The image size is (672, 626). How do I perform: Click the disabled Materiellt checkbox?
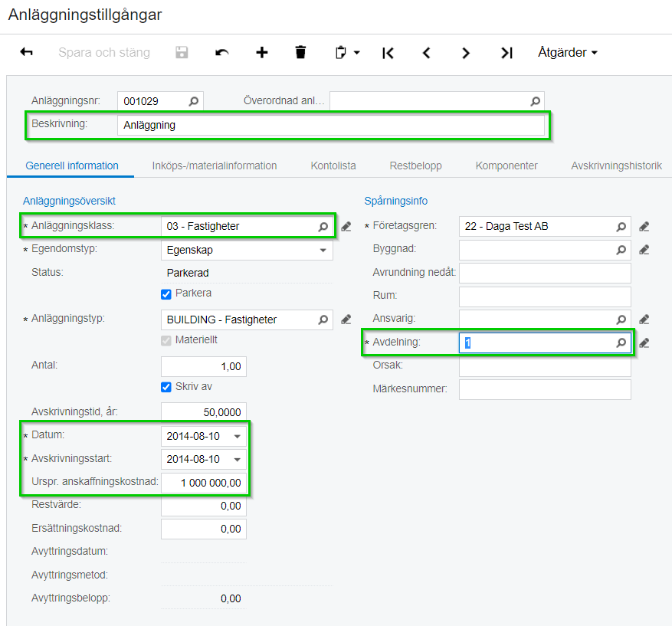click(x=166, y=341)
